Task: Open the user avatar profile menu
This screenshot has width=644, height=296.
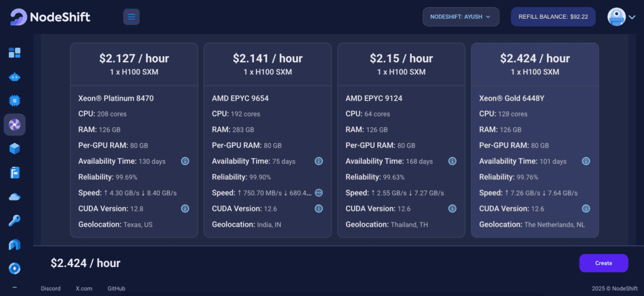Action: [621, 17]
